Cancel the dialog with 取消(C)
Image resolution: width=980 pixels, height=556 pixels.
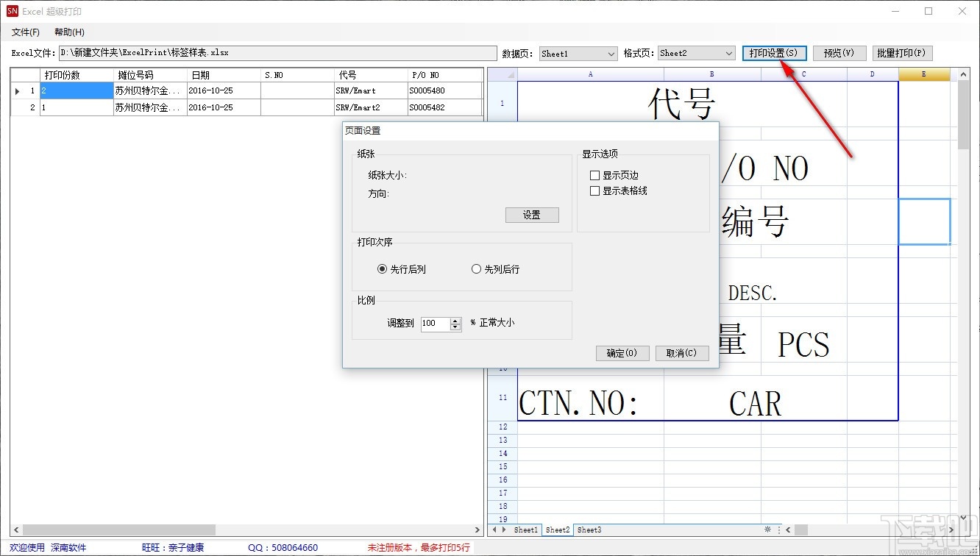coord(682,353)
